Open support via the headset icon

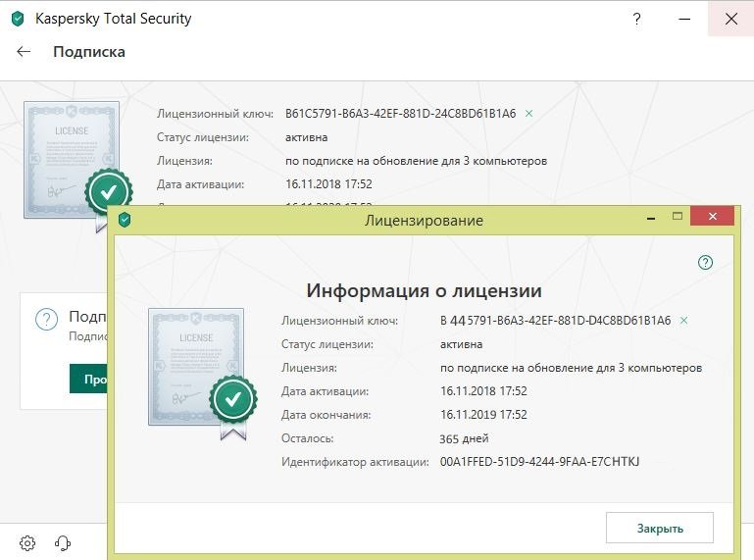point(63,543)
